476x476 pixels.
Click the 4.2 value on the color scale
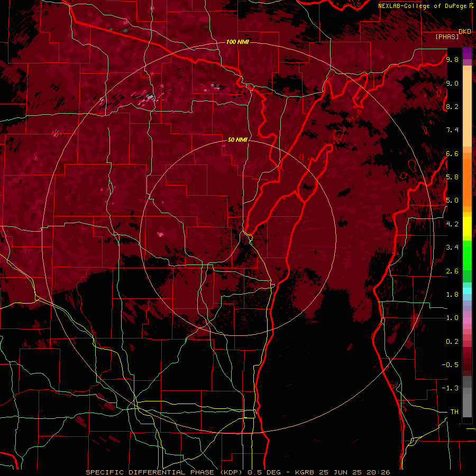(x=452, y=224)
